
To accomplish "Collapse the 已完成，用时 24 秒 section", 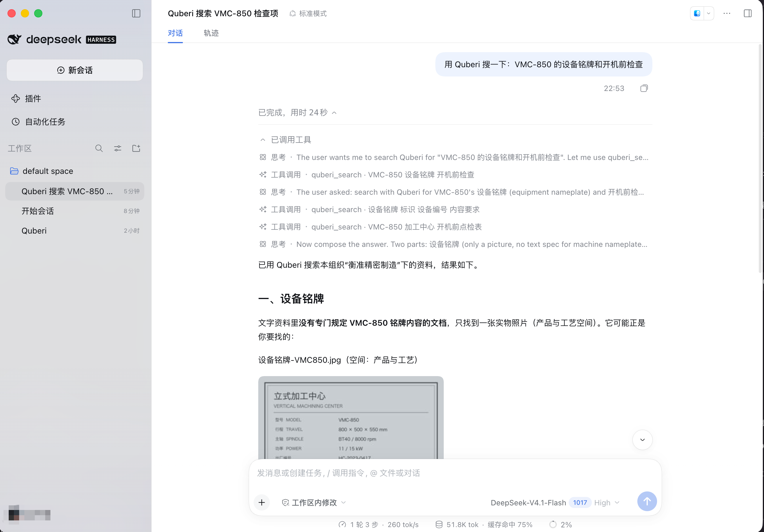I will pos(298,112).
